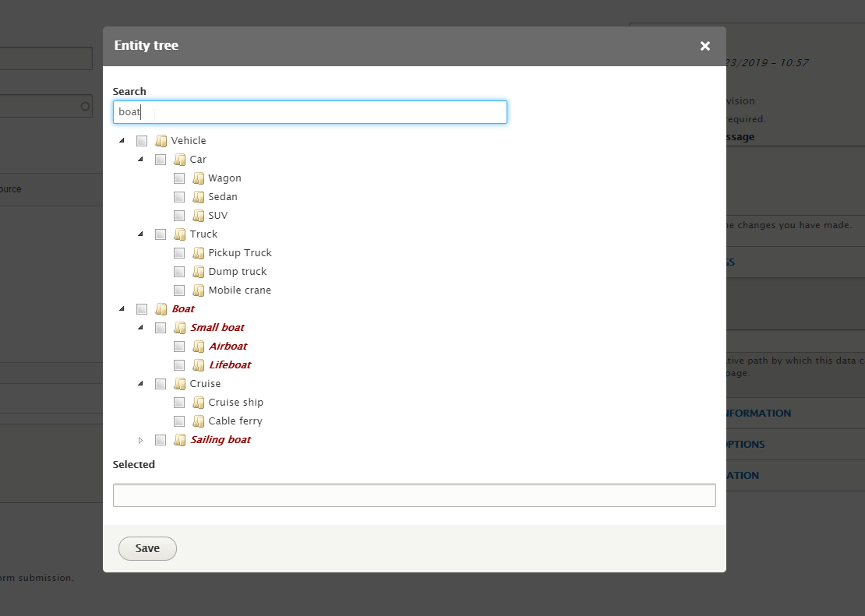Close the Entity tree dialog
The height and width of the screenshot is (616, 865).
coord(705,46)
